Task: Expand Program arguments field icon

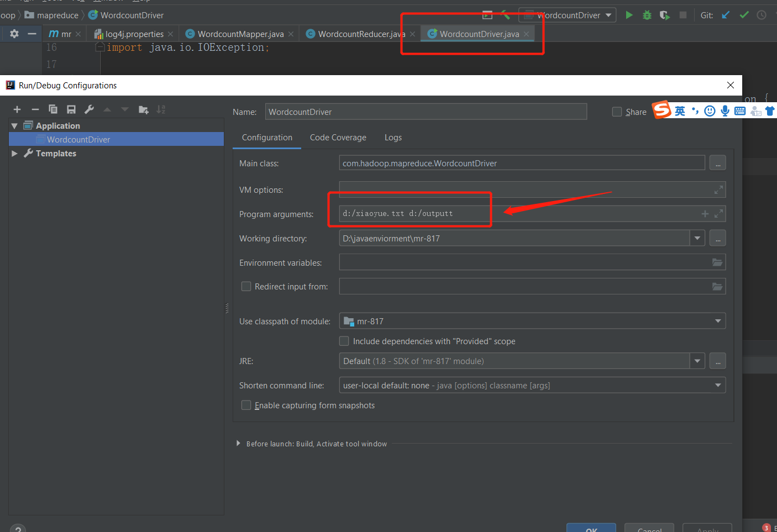Action: 718,214
